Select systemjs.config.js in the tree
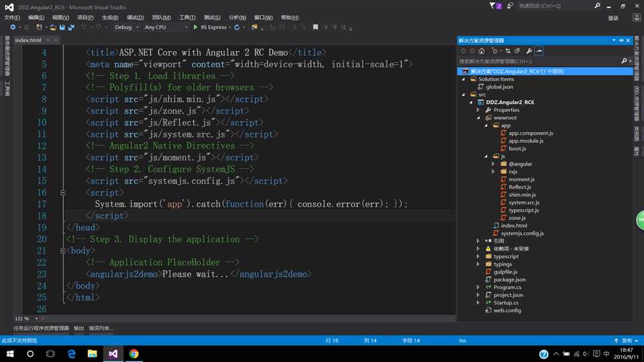 (522, 233)
